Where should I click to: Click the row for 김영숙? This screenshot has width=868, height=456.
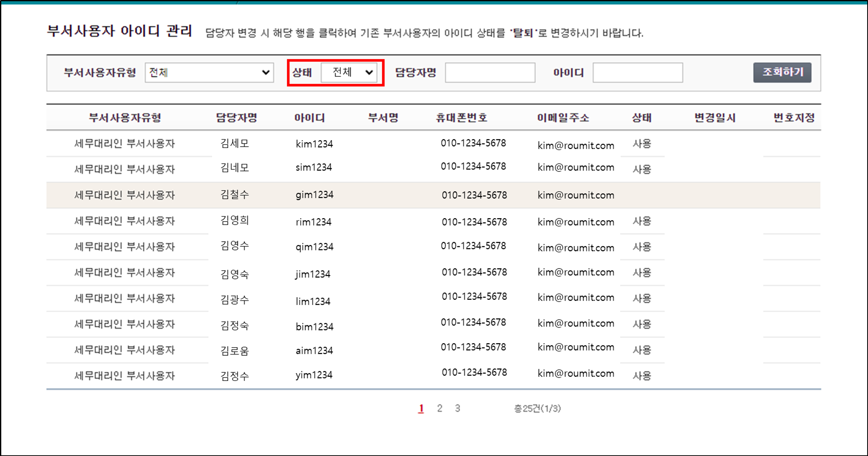point(235,274)
